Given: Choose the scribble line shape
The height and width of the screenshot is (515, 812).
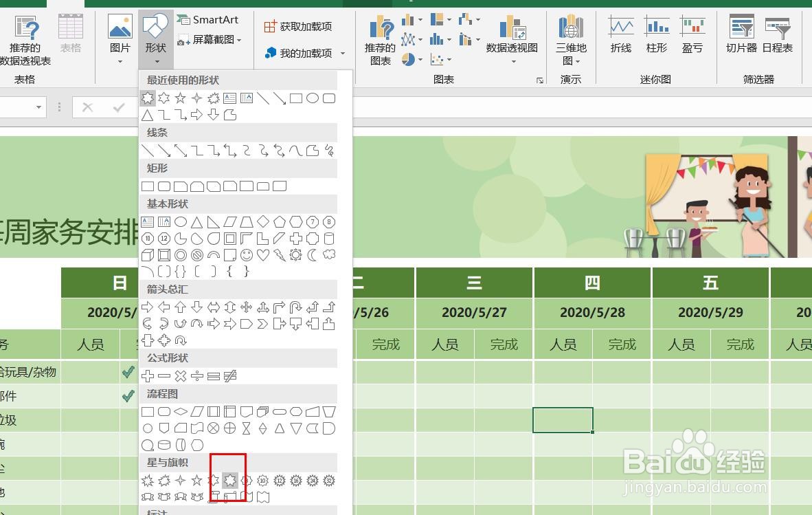Looking at the screenshot, I should (329, 151).
